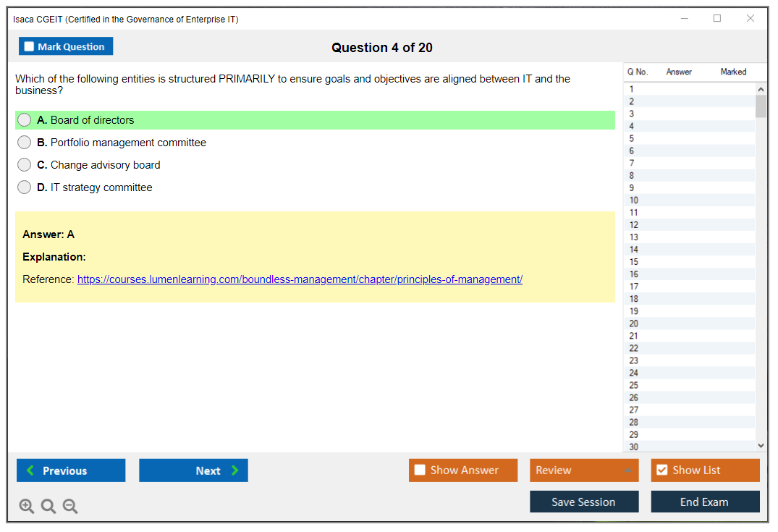
Task: Go to the Next question
Action: [x=193, y=470]
